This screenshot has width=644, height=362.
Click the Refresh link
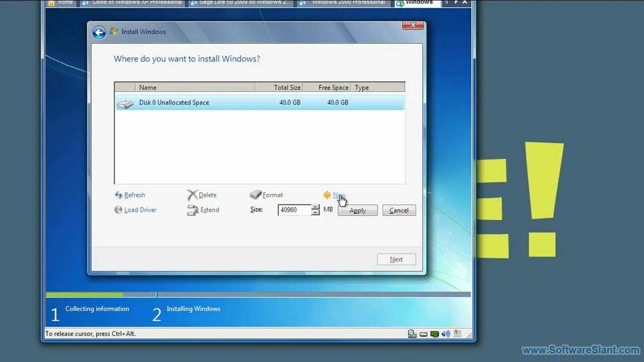134,195
